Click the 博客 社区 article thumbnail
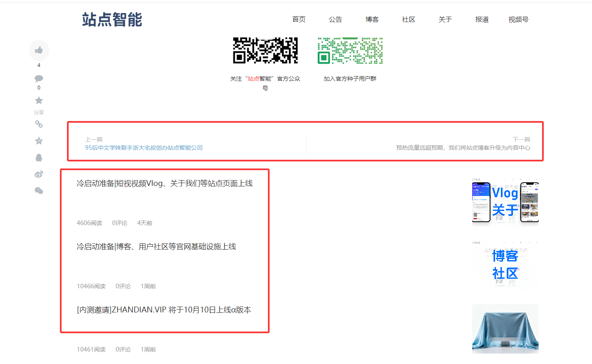 pos(505,265)
